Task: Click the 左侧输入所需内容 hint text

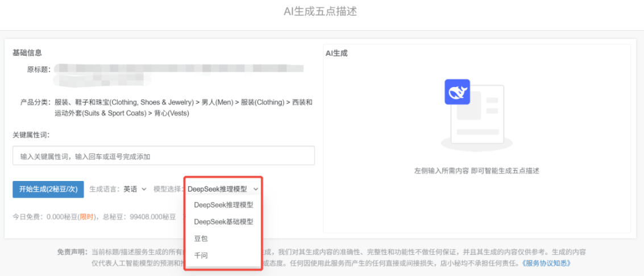Action: pyautogui.click(x=476, y=171)
